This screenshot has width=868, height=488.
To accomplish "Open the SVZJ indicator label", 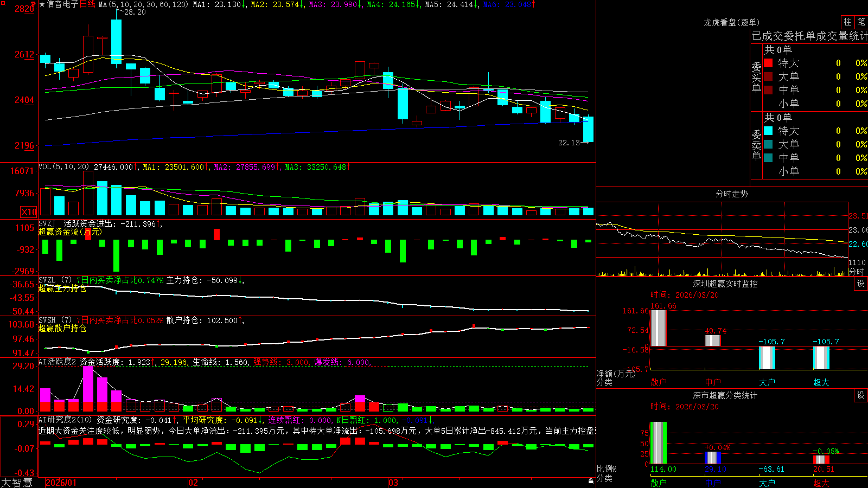I will coord(47,223).
